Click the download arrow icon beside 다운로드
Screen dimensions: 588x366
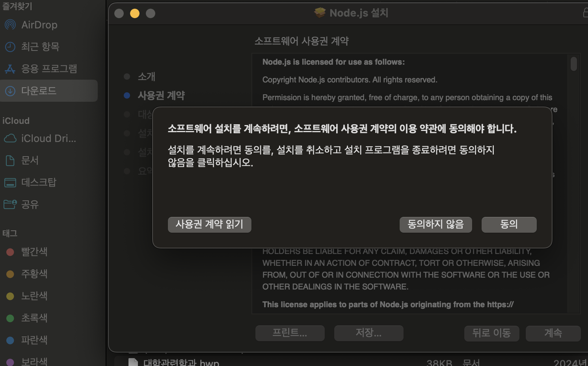pyautogui.click(x=10, y=91)
